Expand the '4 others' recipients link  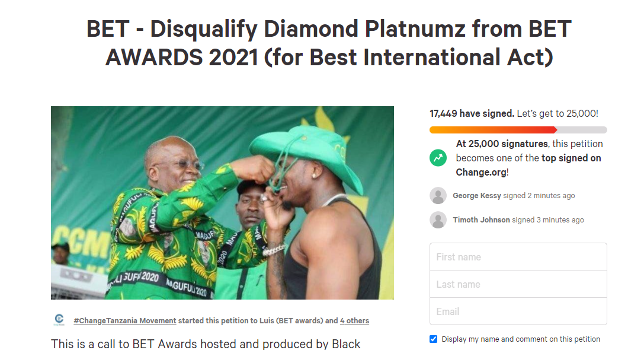pyautogui.click(x=354, y=321)
